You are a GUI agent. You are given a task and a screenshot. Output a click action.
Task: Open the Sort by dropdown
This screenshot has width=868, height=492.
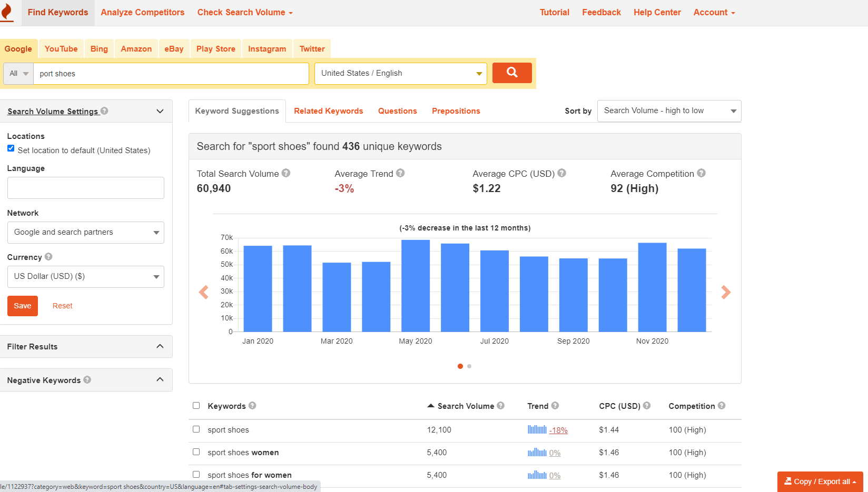pyautogui.click(x=669, y=111)
